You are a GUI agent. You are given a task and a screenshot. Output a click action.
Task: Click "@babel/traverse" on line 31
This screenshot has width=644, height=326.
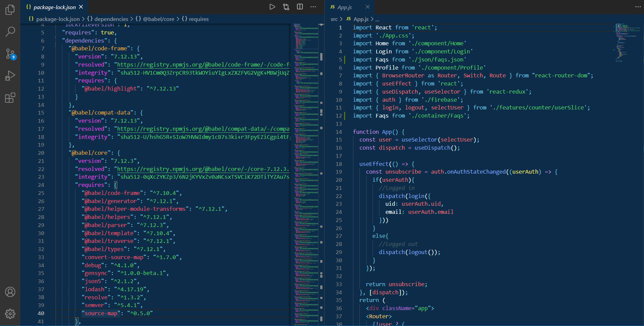point(109,241)
